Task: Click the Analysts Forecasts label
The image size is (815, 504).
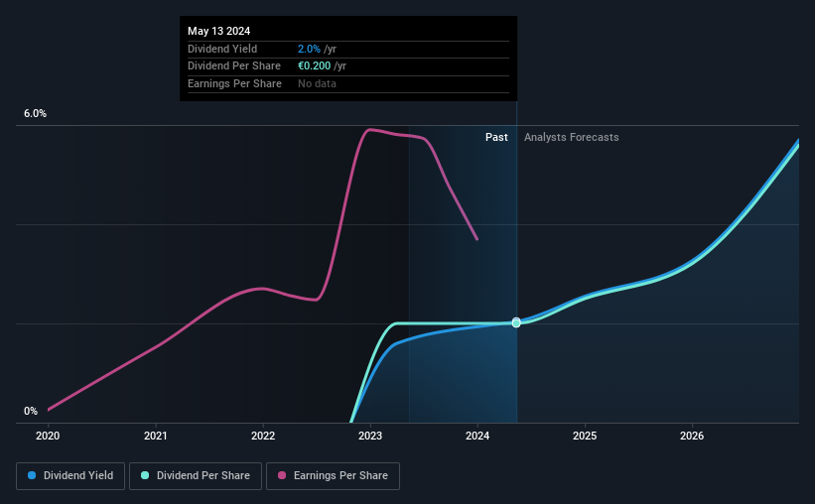Action: tap(571, 137)
